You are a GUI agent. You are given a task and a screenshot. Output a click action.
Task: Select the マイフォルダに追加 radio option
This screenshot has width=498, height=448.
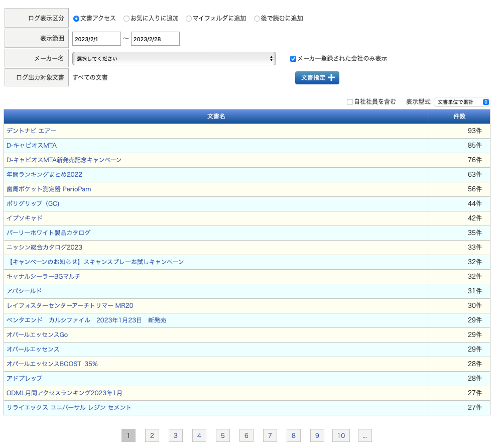189,19
